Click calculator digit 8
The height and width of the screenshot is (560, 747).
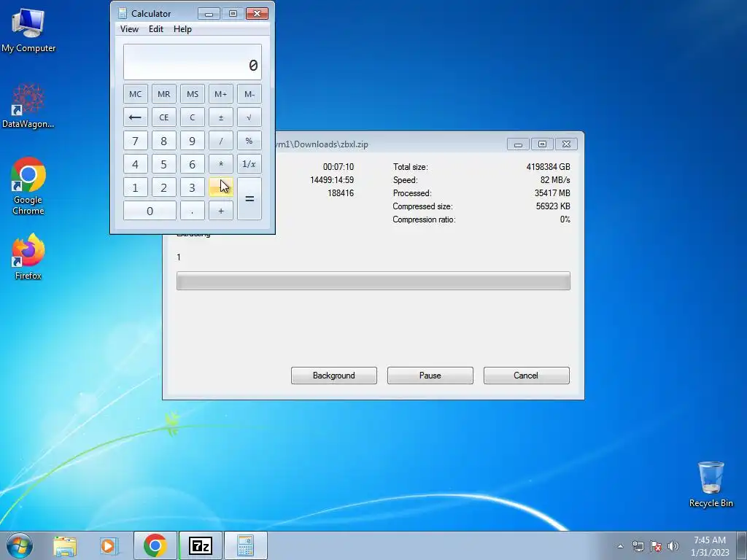click(x=164, y=141)
